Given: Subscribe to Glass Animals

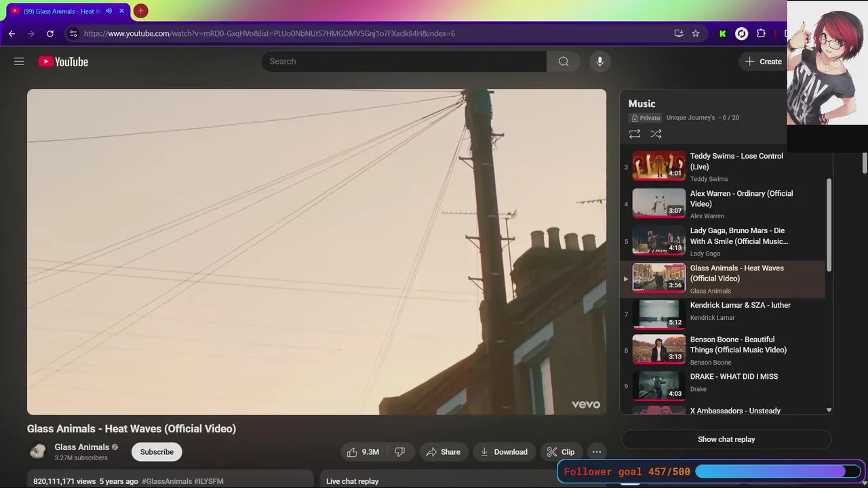Looking at the screenshot, I should [x=157, y=452].
